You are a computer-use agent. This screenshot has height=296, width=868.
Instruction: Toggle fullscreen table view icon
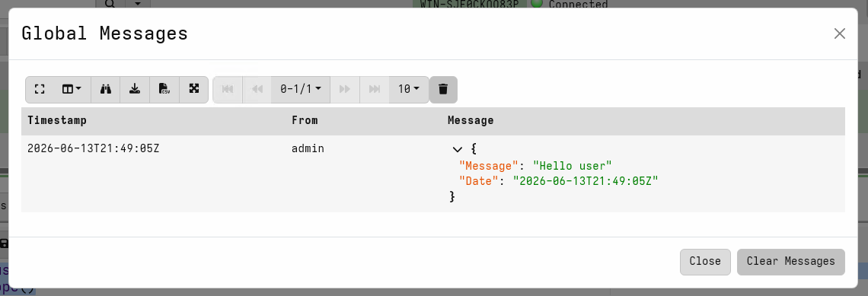[40, 89]
